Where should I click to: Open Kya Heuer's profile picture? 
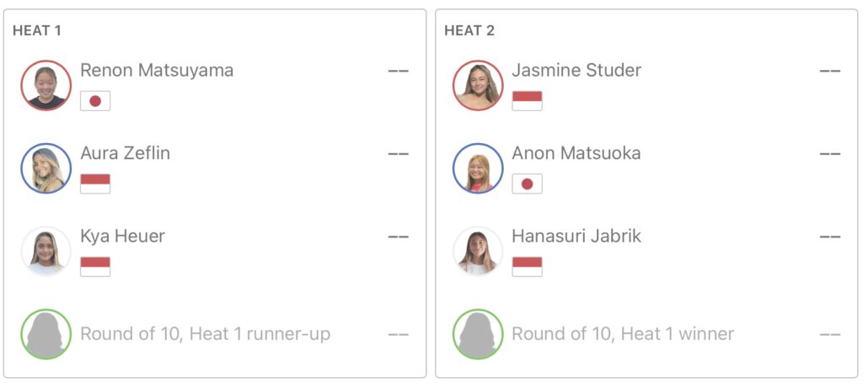[46, 251]
